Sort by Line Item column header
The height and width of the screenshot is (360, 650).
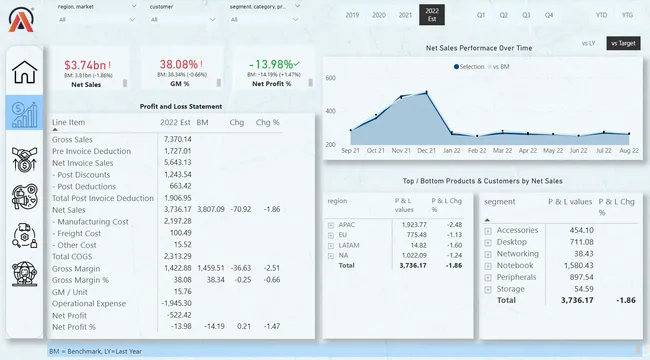tap(68, 122)
